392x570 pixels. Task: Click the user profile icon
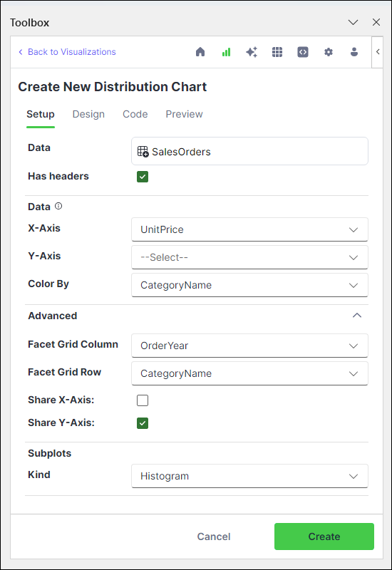click(x=354, y=52)
